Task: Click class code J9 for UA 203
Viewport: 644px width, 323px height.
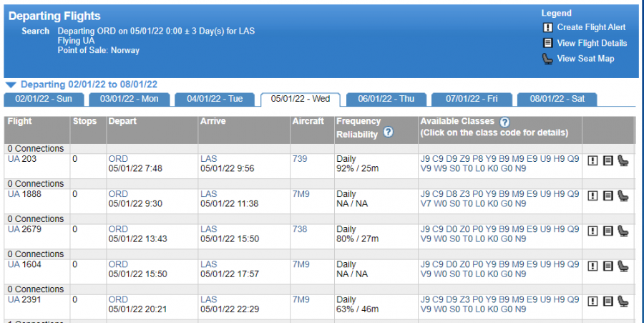Action: click(x=425, y=159)
